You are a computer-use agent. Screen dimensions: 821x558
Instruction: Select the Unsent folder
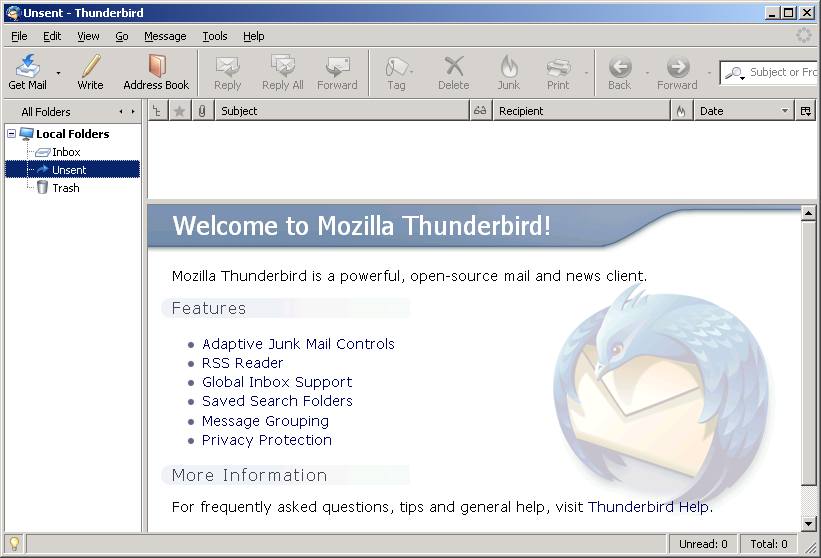(x=73, y=170)
